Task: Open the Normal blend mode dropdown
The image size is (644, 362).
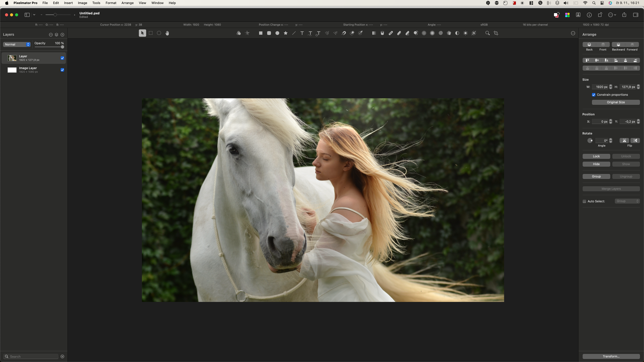Action: (17, 44)
